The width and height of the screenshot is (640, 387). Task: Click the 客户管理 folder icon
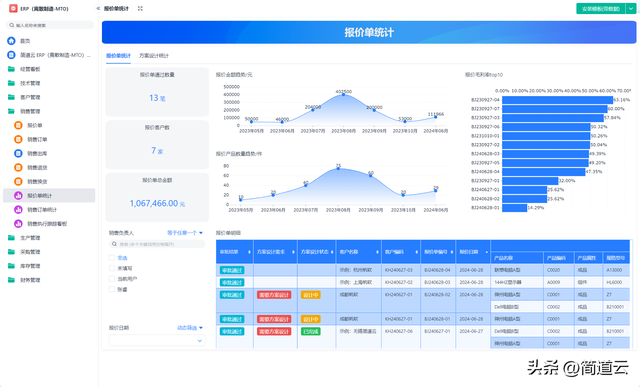tap(11, 97)
